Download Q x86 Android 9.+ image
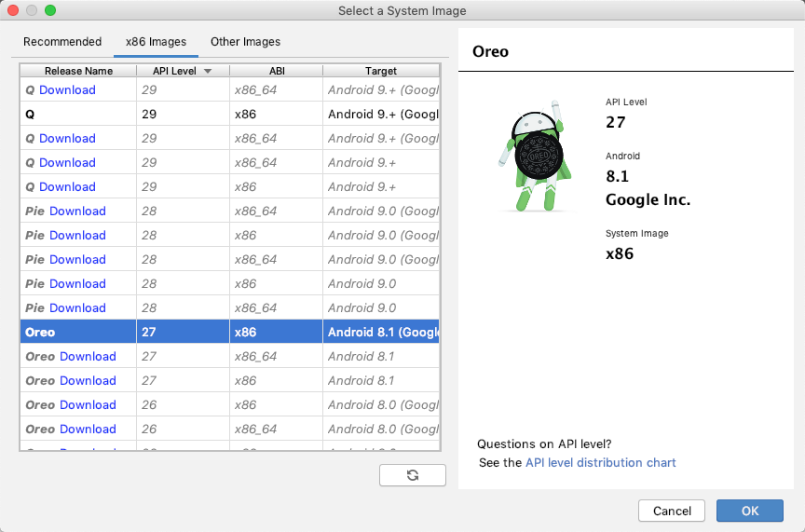Image resolution: width=805 pixels, height=532 pixels. coord(67,187)
